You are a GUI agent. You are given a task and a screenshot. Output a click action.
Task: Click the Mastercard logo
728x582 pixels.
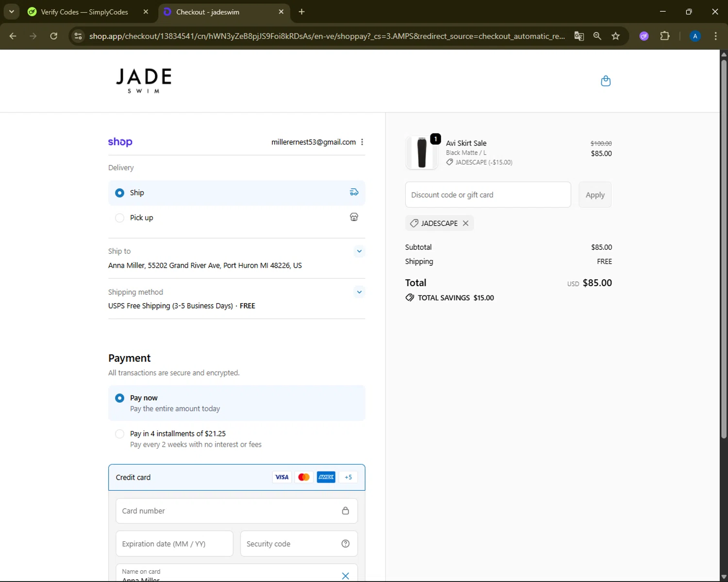[x=304, y=477]
